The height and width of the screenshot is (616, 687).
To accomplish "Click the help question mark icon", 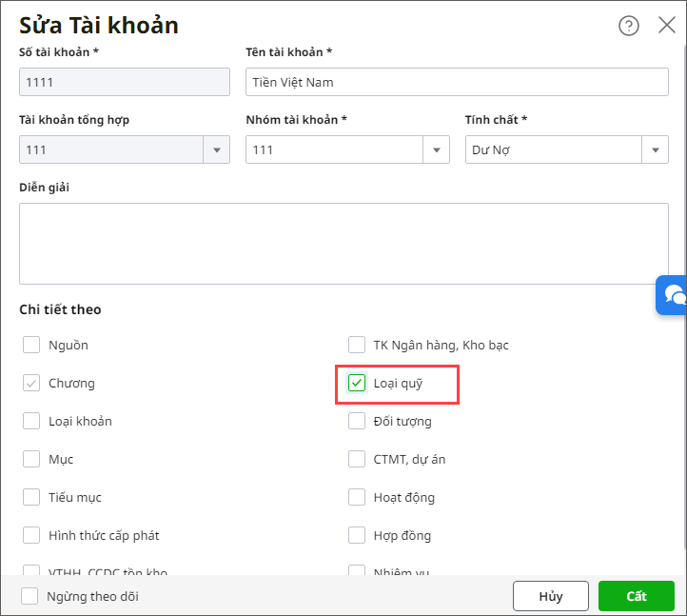I will pyautogui.click(x=629, y=26).
